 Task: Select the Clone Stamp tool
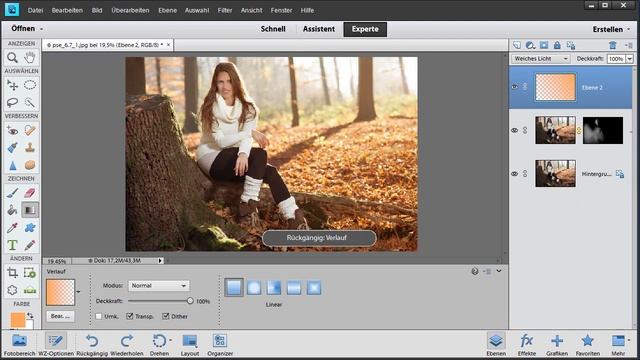[30, 147]
